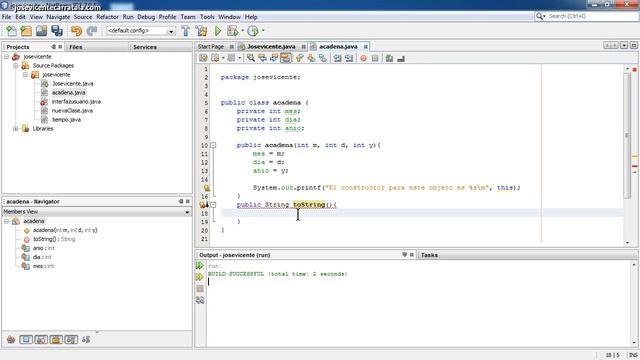
Task: Click the Stop square in Output panel
Action: click(200, 289)
